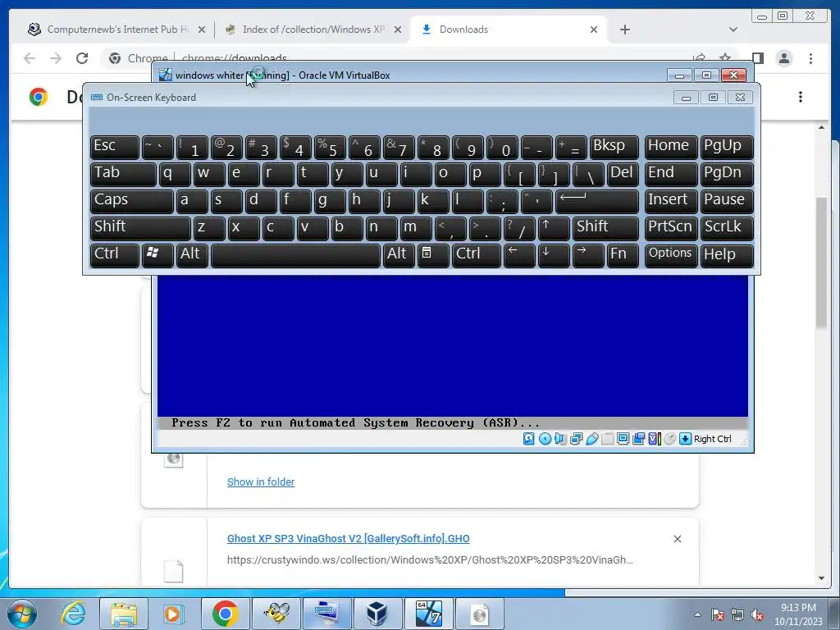Toggle the right Shift key on On-Screen Keyboard
This screenshot has height=630, width=840.
[606, 228]
